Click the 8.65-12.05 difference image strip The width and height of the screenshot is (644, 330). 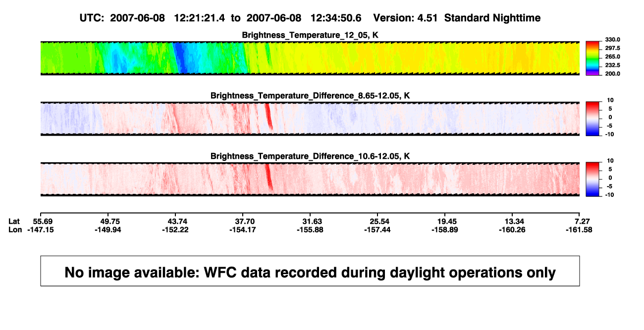click(310, 119)
